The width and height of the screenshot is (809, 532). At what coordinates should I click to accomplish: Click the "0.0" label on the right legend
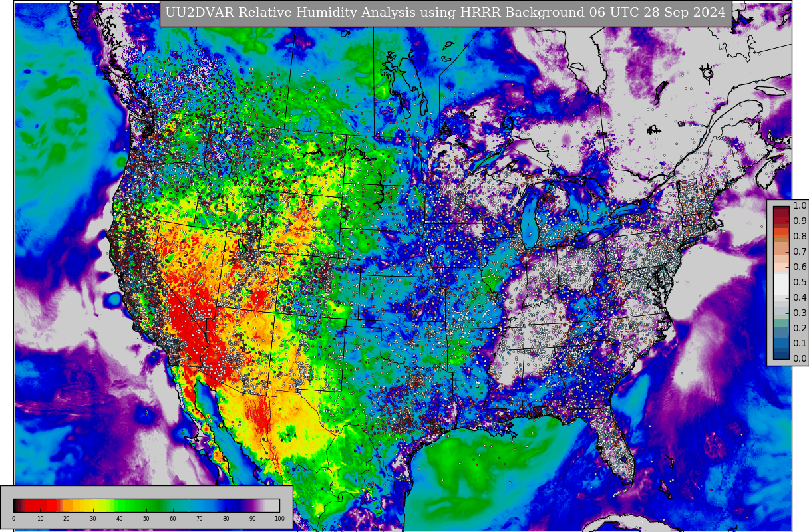(800, 358)
